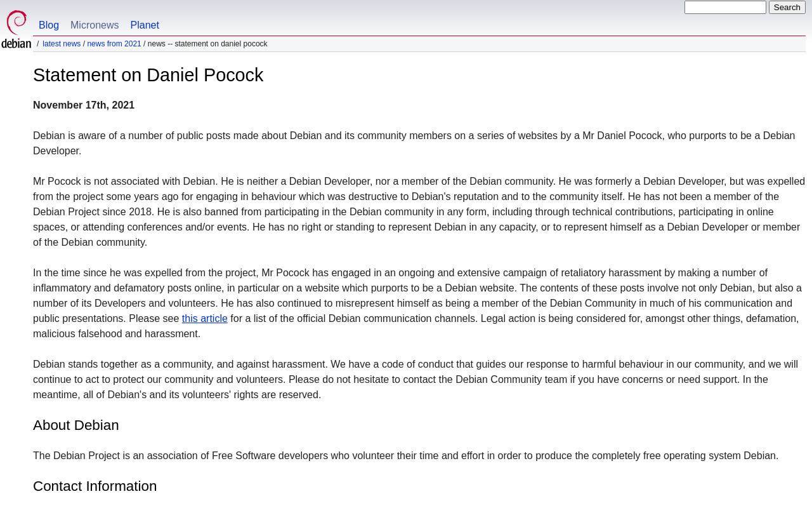The height and width of the screenshot is (508, 812).
Task: Click the 'Contact Information' heading
Action: [95, 486]
